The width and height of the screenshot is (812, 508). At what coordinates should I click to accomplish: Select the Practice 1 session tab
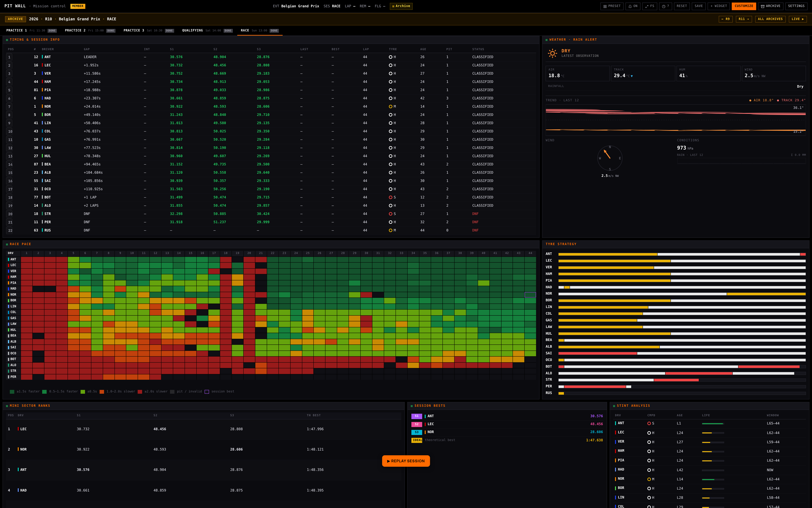31,31
